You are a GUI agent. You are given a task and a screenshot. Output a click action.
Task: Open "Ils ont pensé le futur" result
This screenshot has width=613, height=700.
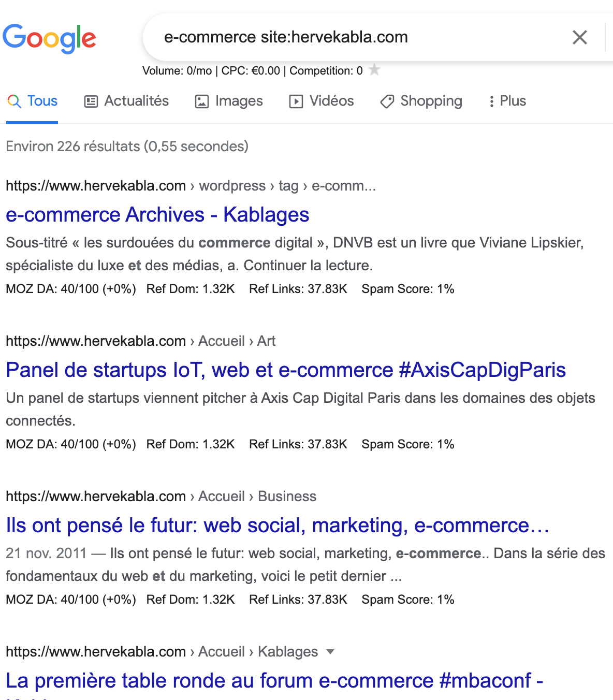click(278, 525)
